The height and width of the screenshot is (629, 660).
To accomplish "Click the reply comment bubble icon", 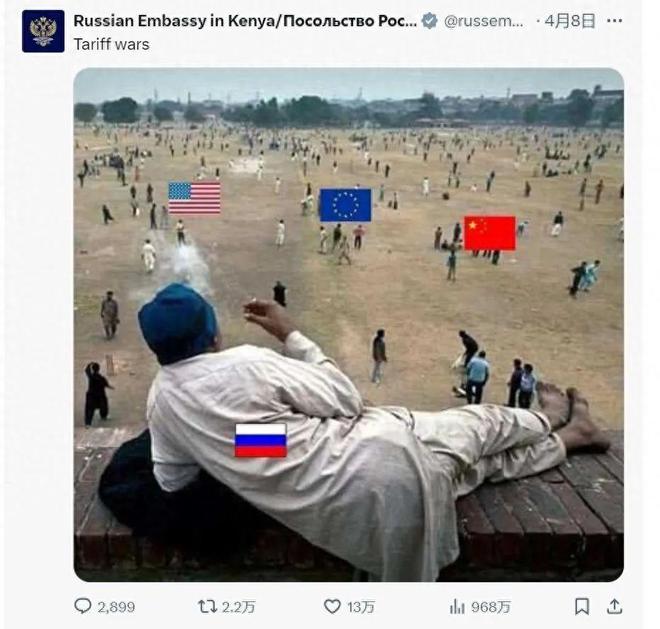I will click(82, 606).
